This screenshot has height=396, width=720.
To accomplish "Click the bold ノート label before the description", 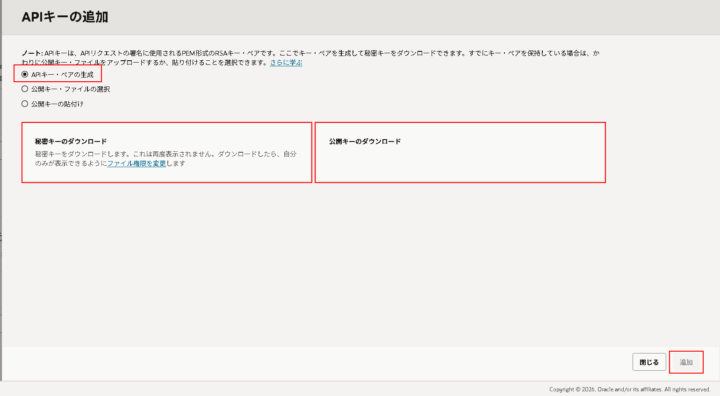I will pos(32,53).
